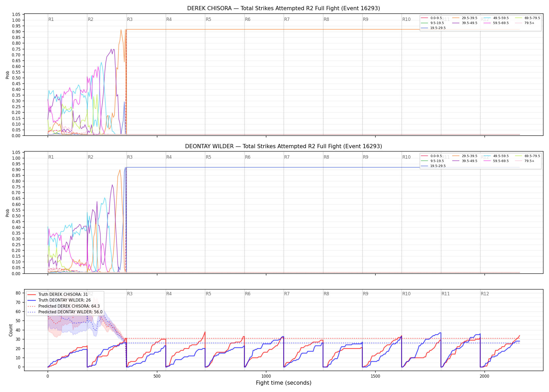Select the R5 marker in the count chart

(208, 294)
